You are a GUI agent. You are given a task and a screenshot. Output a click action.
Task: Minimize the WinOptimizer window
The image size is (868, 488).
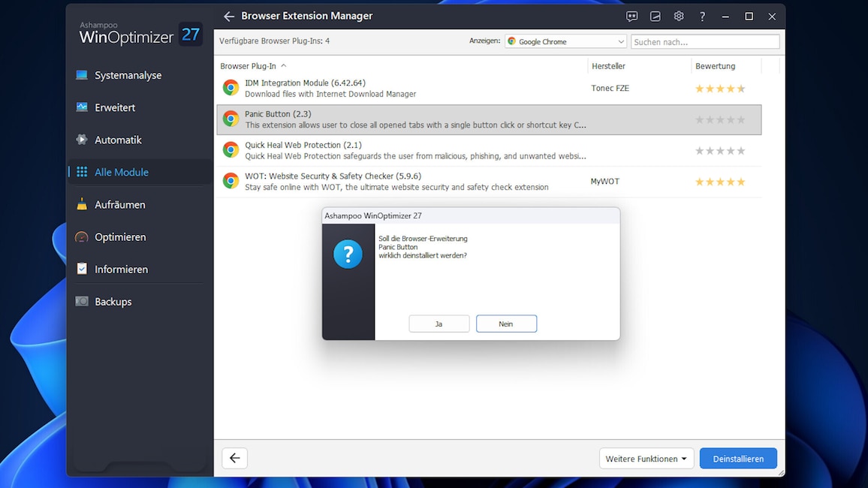(x=725, y=17)
